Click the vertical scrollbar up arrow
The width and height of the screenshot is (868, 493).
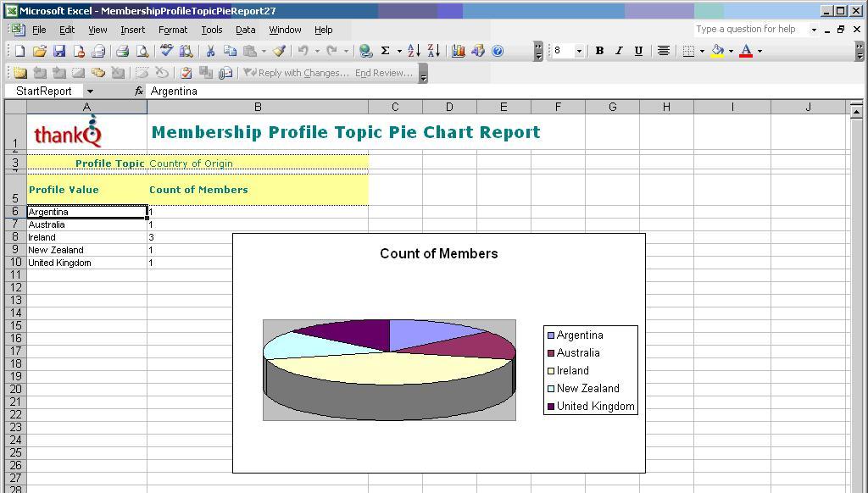856,111
